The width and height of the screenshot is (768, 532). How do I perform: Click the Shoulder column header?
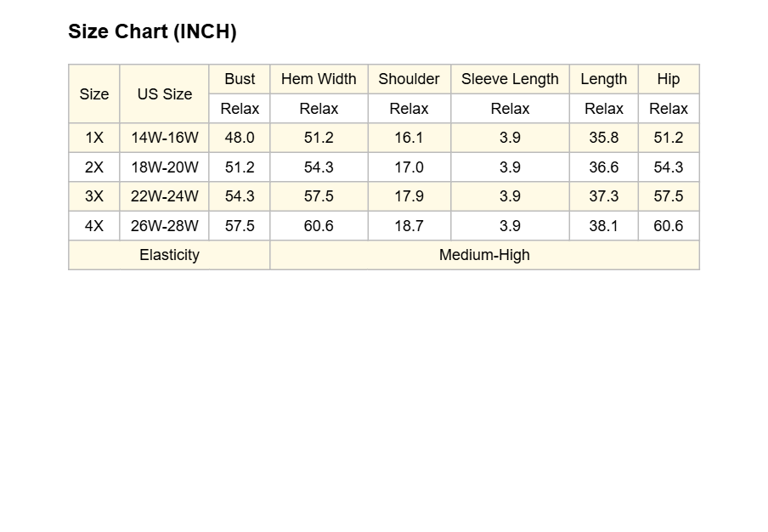click(x=409, y=79)
